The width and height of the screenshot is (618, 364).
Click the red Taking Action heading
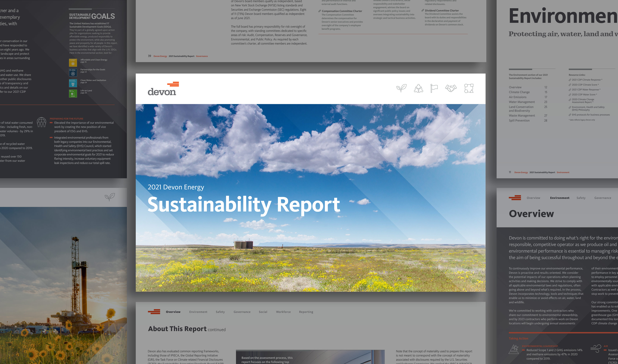[x=518, y=338]
